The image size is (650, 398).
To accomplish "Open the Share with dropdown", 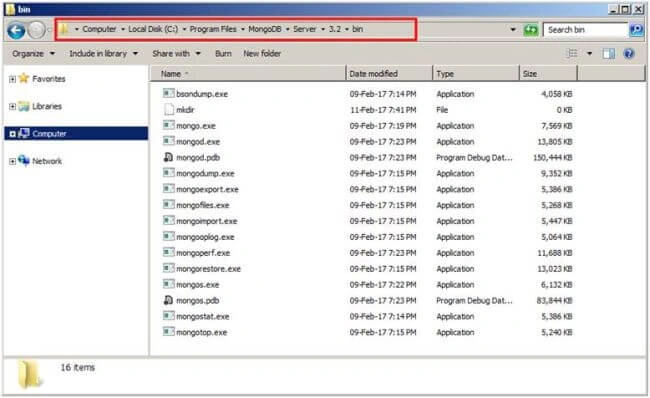I will pyautogui.click(x=177, y=53).
